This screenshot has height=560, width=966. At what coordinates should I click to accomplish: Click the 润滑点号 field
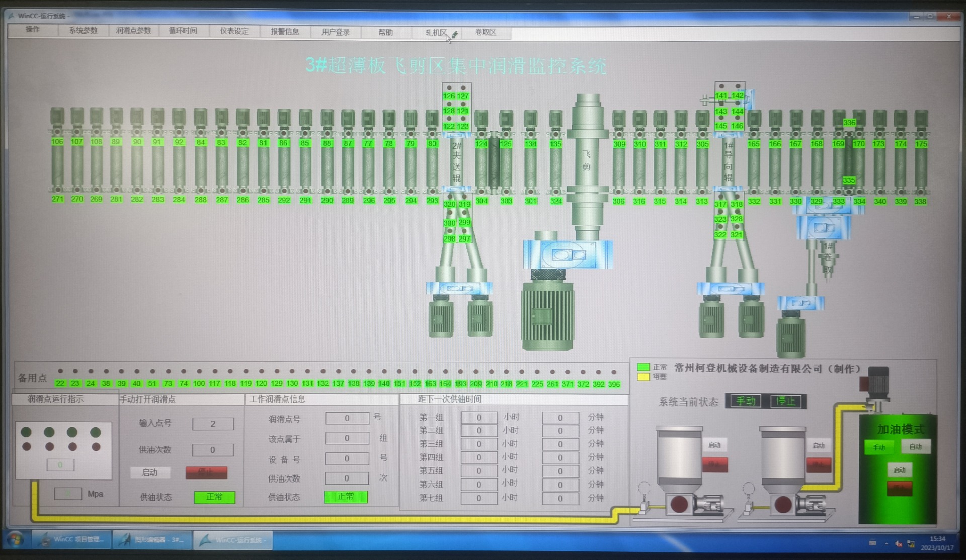347,418
